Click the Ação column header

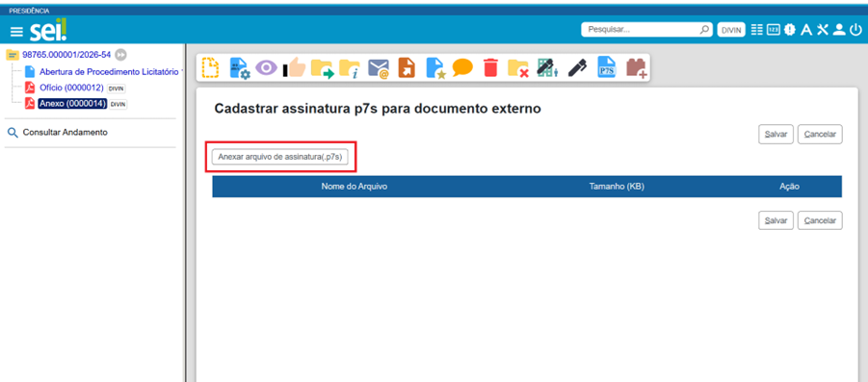(x=789, y=187)
